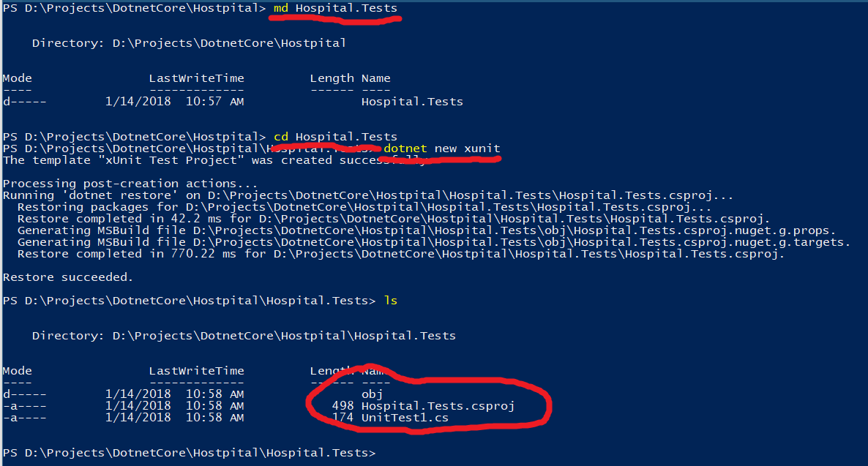Viewport: 868px width, 466px height.
Task: Click the 'Processing post-creation actions...' line
Action: pyautogui.click(x=130, y=184)
